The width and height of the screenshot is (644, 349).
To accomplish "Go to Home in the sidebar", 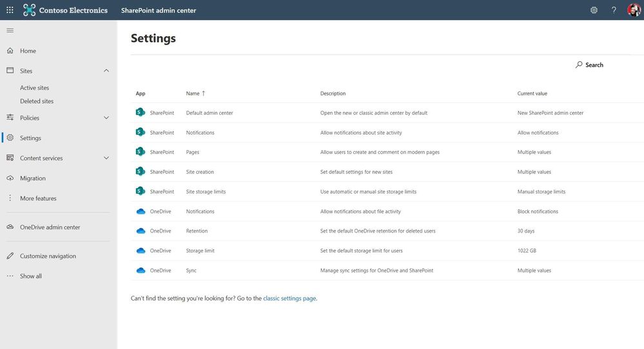I will point(28,51).
